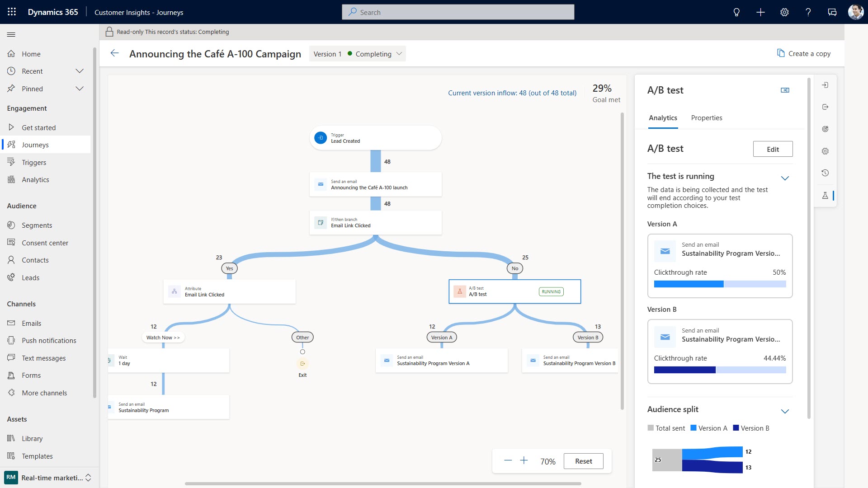Viewport: 868px width, 488px height.
Task: Click Edit for the A/B test
Action: pos(773,149)
